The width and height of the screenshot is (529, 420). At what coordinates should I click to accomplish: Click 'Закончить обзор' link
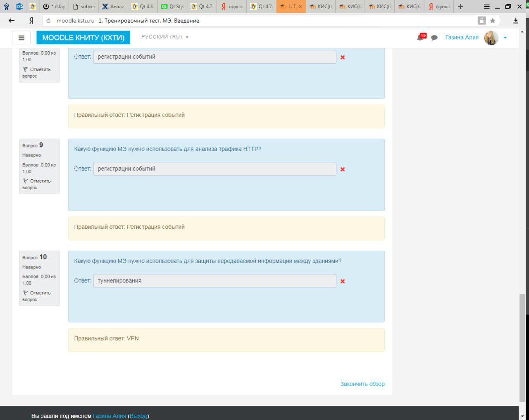[x=362, y=384]
